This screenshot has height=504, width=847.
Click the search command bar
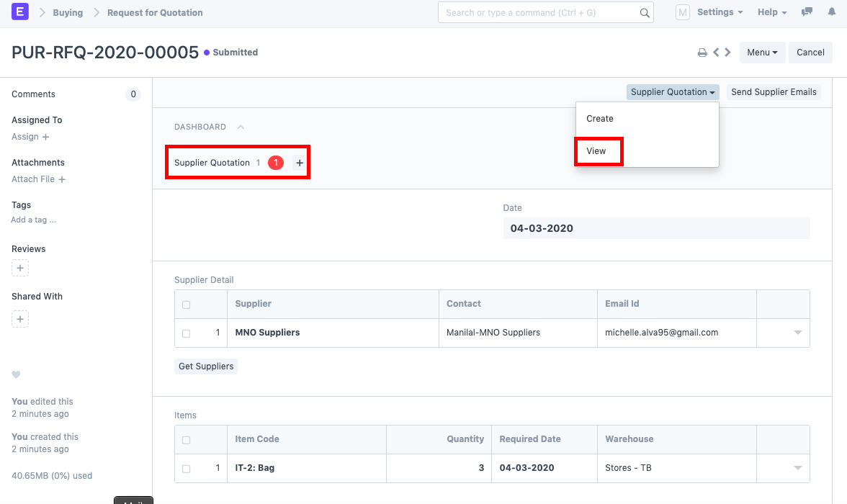pos(542,12)
